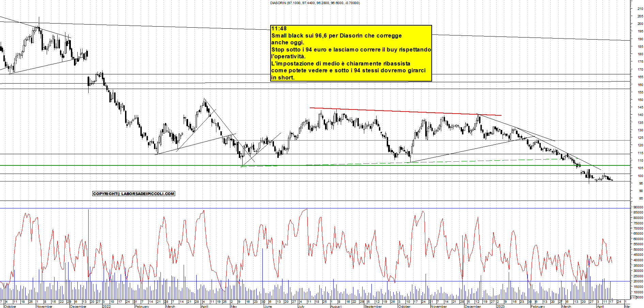Click the DIASORIN chart title with price values

tap(315, 3)
